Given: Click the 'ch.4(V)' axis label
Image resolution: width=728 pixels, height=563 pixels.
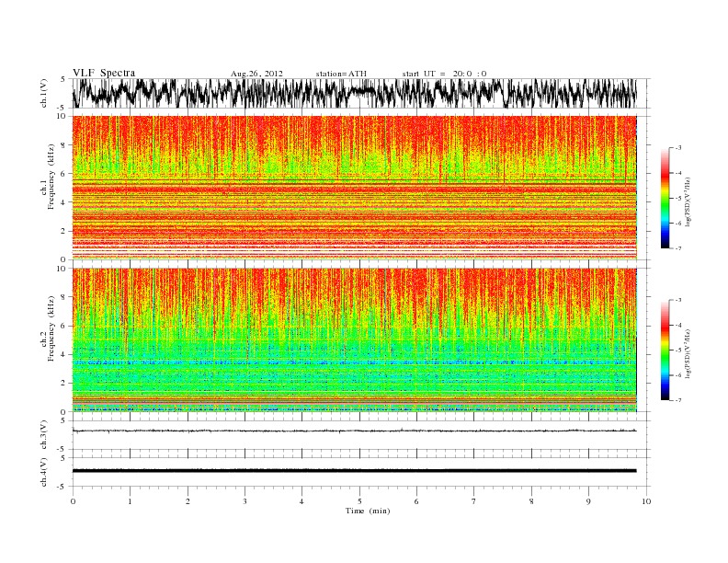Looking at the screenshot, I should 43,472.
